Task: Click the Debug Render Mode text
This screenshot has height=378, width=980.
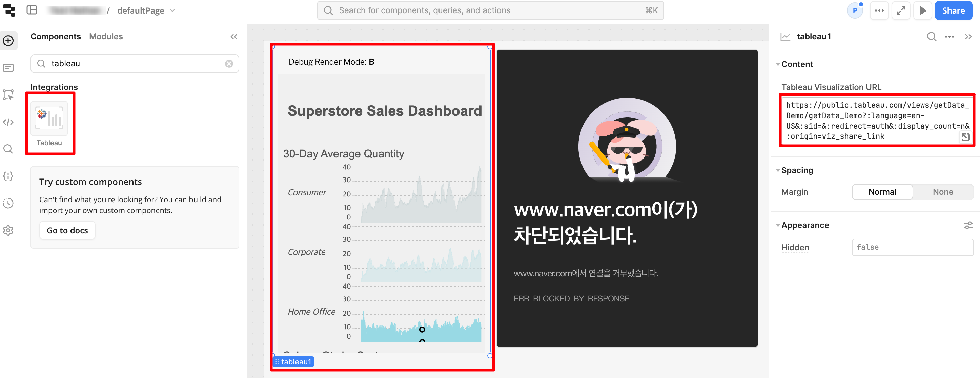Action: click(331, 62)
